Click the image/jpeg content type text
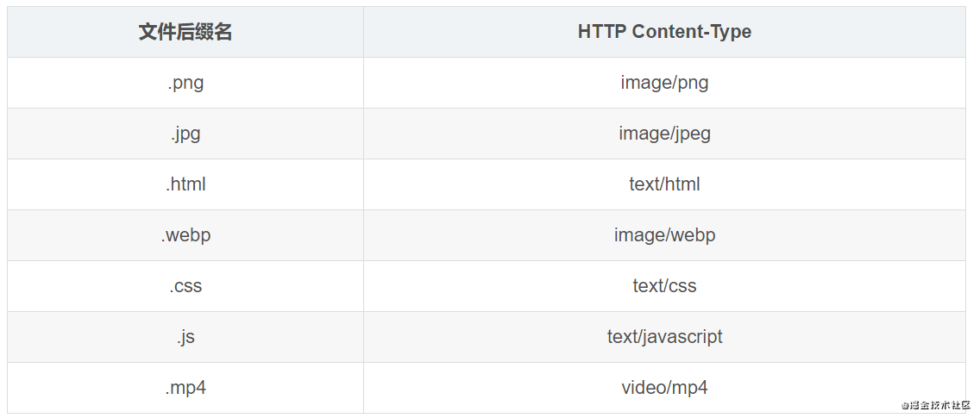The height and width of the screenshot is (418, 980). [664, 134]
